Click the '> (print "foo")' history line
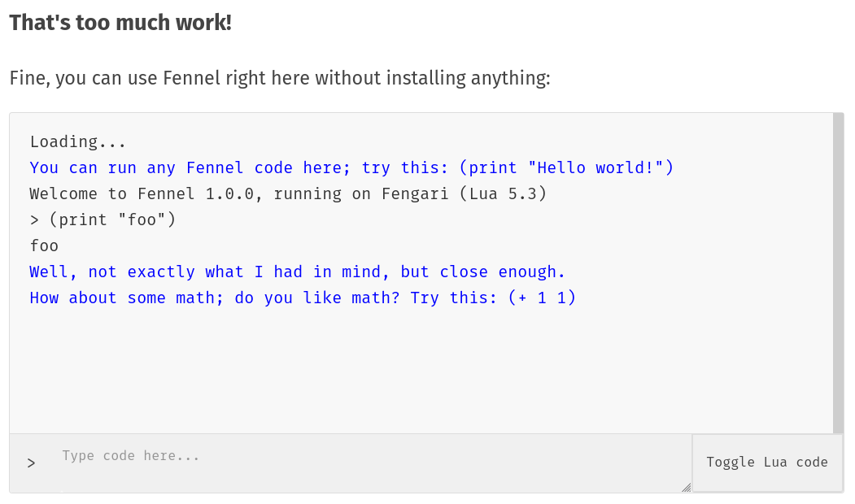855x504 pixels. (103, 220)
